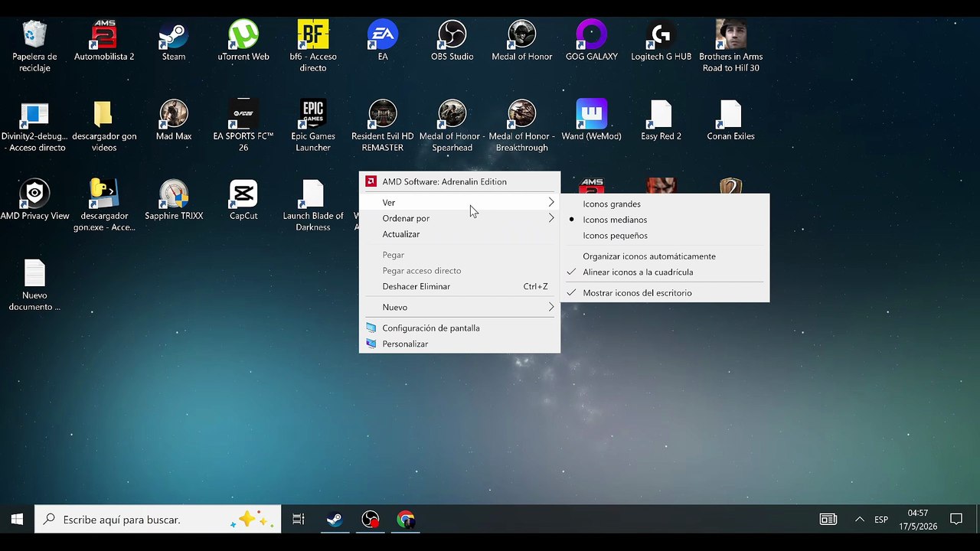Show hidden system tray icons
The image size is (980, 551).
coord(859,520)
